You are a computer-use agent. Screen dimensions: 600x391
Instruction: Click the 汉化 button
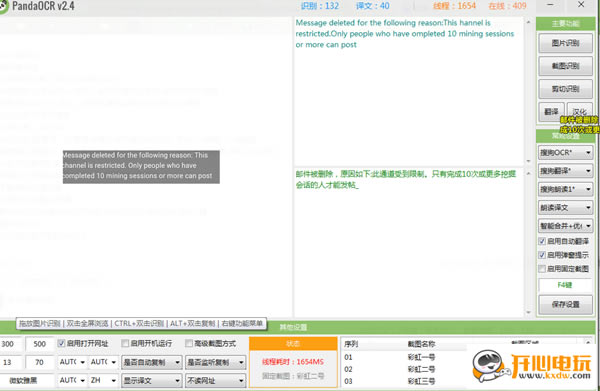tap(580, 112)
